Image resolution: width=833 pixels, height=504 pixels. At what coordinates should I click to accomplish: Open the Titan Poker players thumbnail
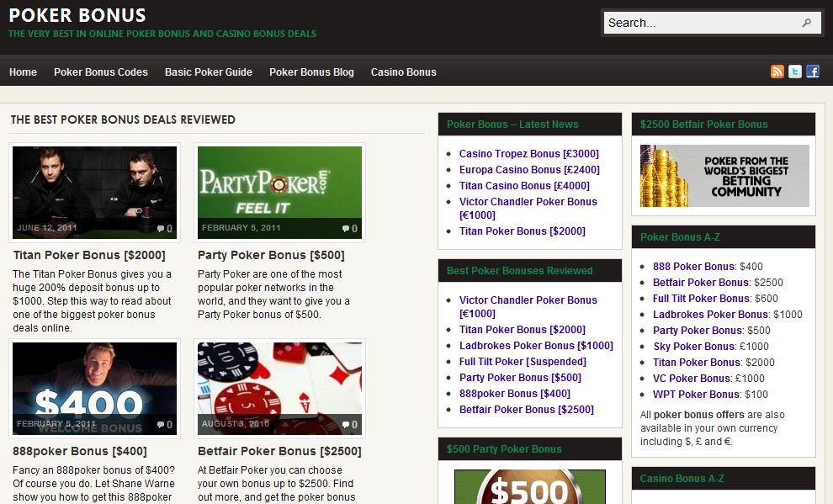(94, 192)
